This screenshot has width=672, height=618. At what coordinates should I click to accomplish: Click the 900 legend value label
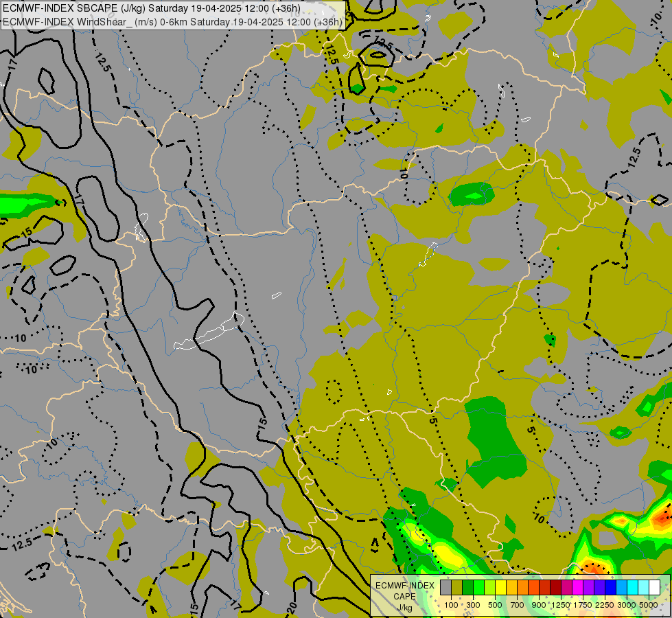[539, 605]
